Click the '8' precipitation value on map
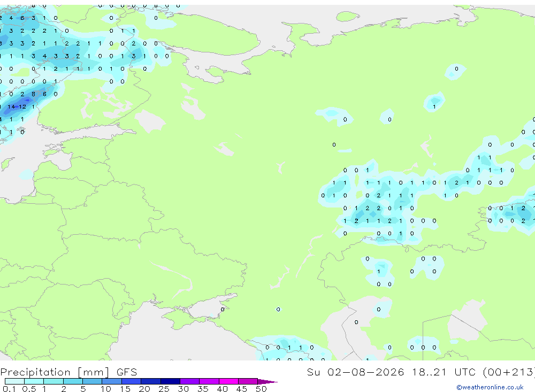 pos(33,94)
